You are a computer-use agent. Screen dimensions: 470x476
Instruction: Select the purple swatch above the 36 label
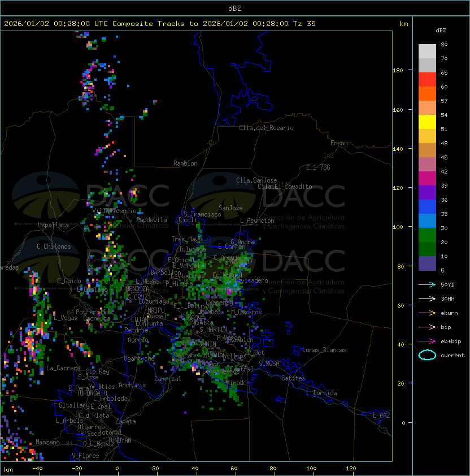pyautogui.click(x=427, y=192)
